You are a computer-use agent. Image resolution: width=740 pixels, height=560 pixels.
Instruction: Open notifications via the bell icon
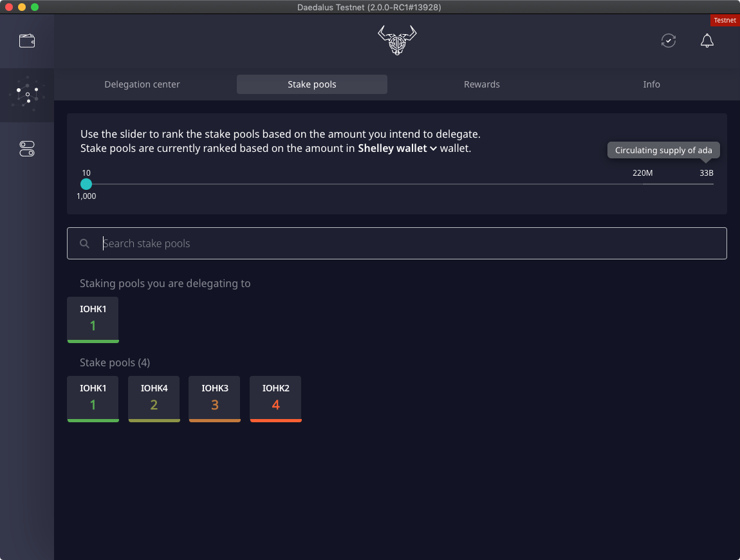(x=707, y=41)
